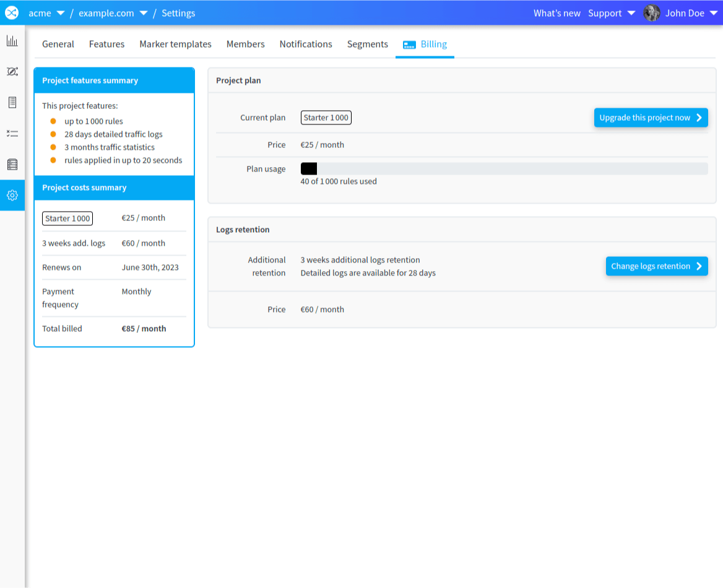Click the Logs retention section heading

(243, 230)
